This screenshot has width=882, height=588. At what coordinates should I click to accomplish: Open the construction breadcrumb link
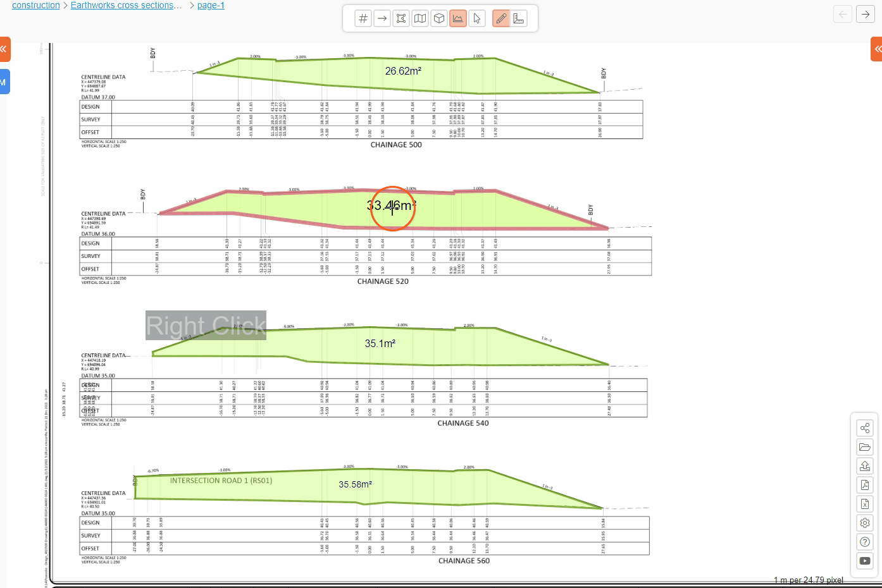pos(36,6)
